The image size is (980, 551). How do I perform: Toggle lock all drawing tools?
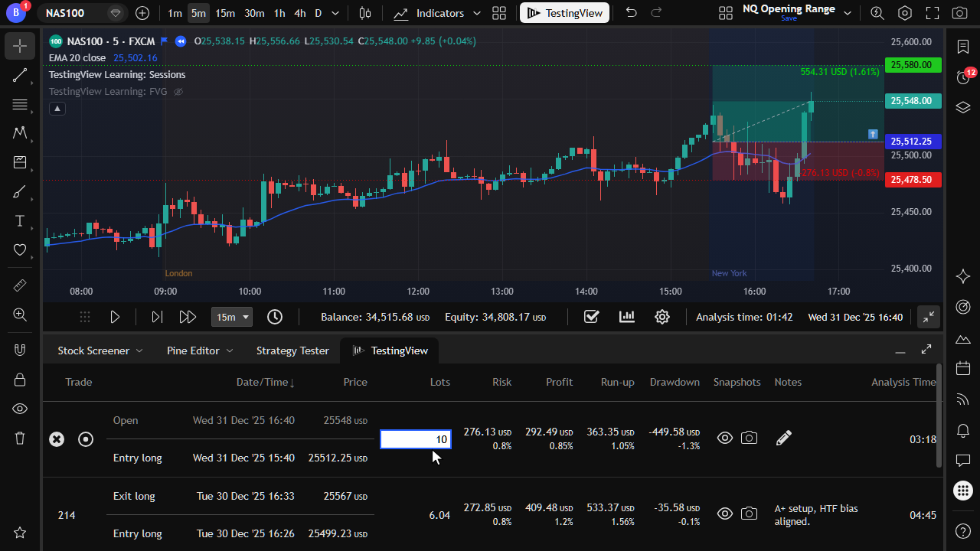pos(20,380)
